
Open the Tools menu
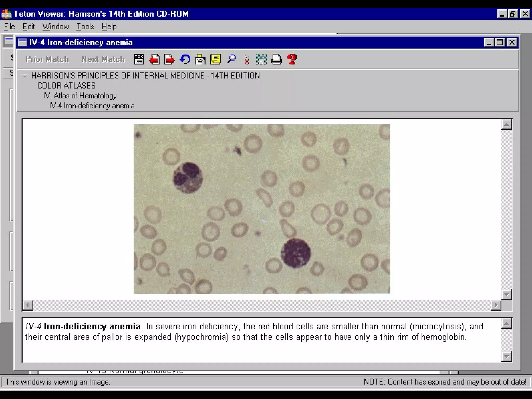coord(85,26)
